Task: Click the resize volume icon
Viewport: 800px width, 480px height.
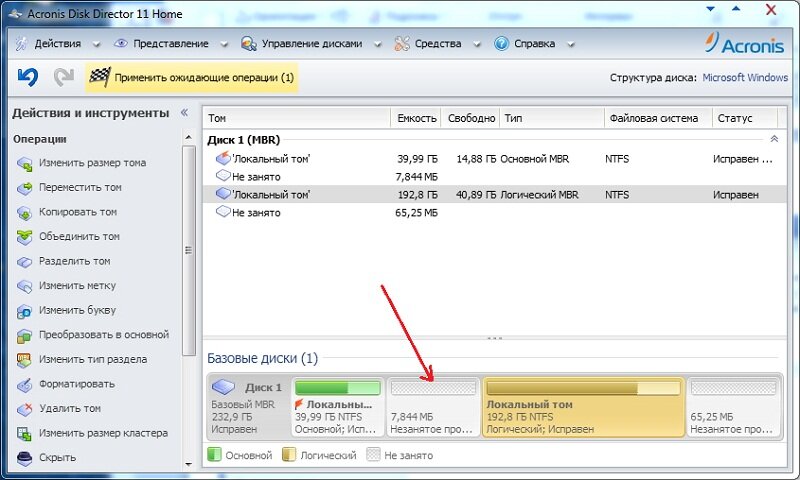Action: tap(24, 164)
